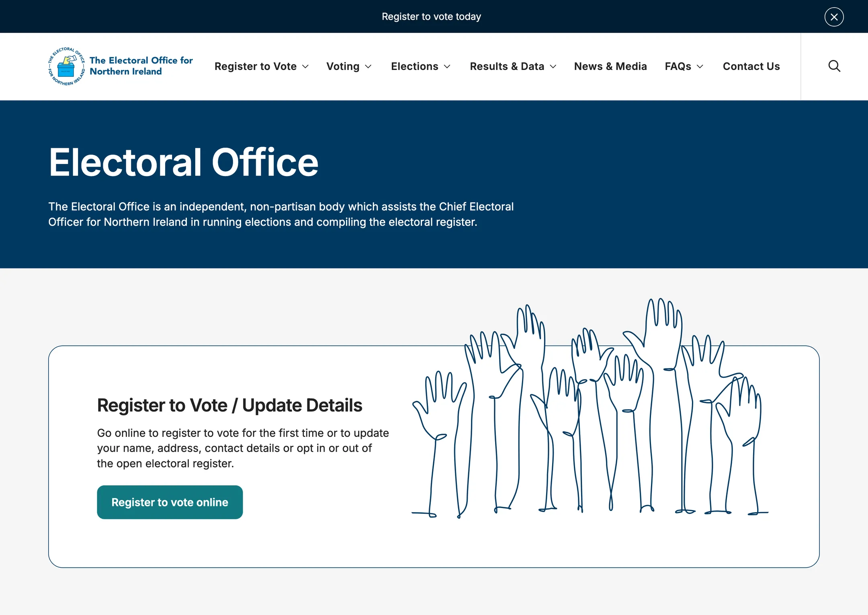The height and width of the screenshot is (615, 868).
Task: Click the Register to vote online button
Action: pyautogui.click(x=170, y=502)
